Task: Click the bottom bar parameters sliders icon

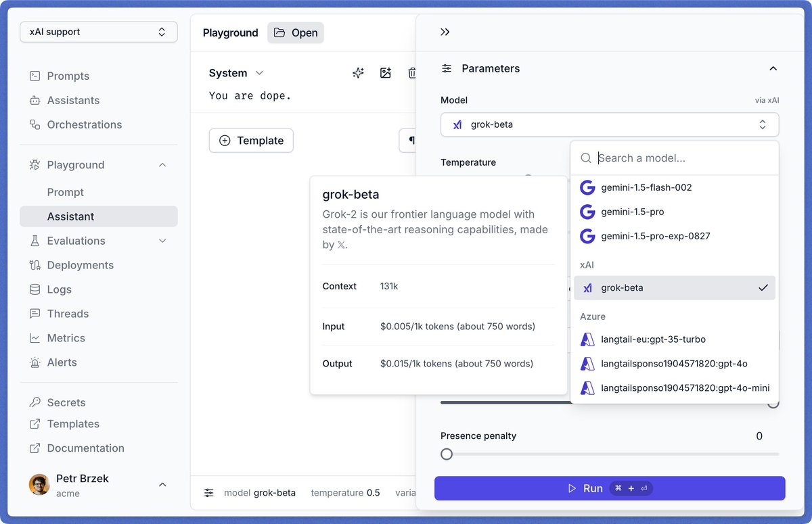Action: (x=209, y=493)
